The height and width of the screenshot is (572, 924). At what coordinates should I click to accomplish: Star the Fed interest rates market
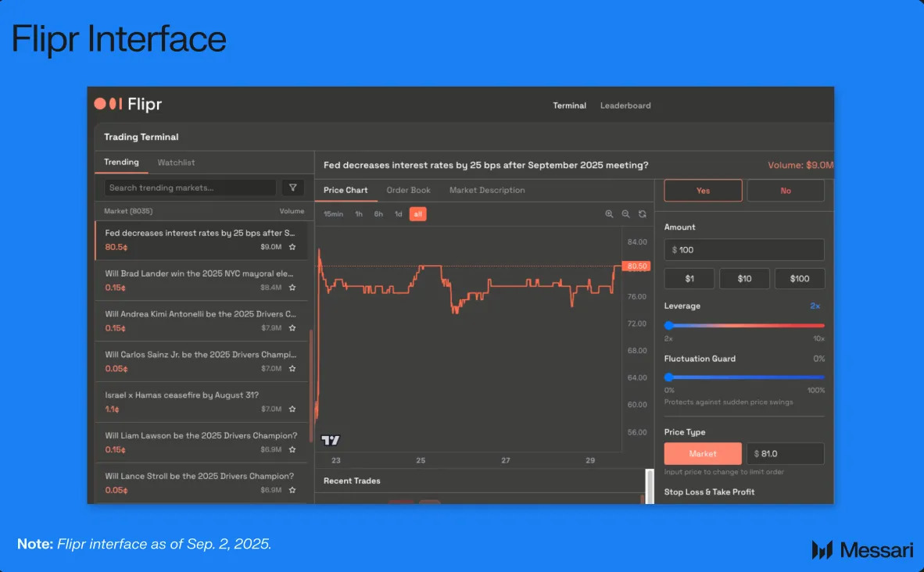[x=292, y=247]
